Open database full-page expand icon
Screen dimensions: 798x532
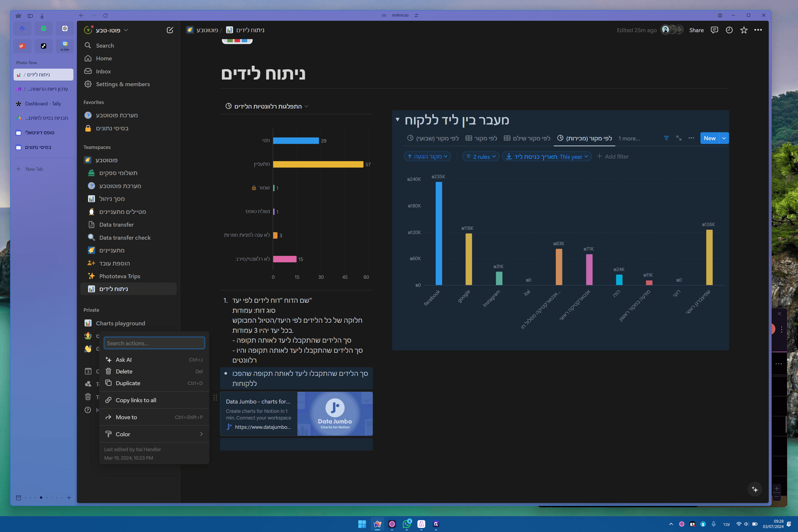click(x=679, y=138)
